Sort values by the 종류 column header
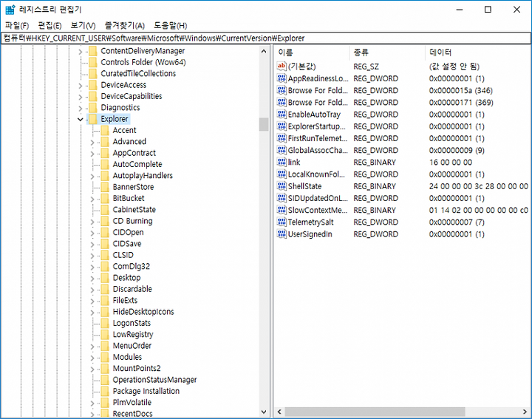 [x=387, y=52]
